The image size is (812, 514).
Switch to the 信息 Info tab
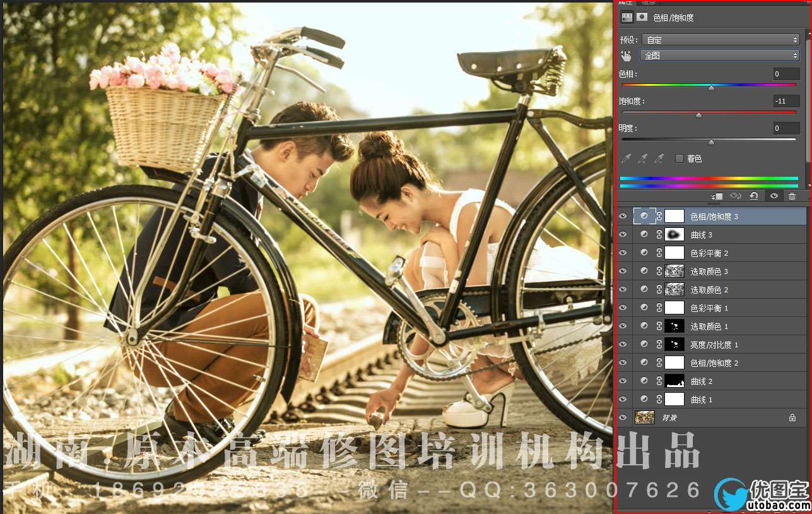tap(649, 3)
